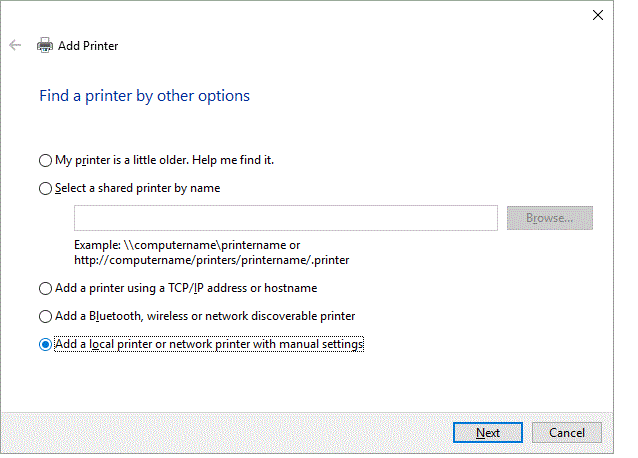This screenshot has width=638, height=458.
Task: Click the Cancel button
Action: coord(566,433)
